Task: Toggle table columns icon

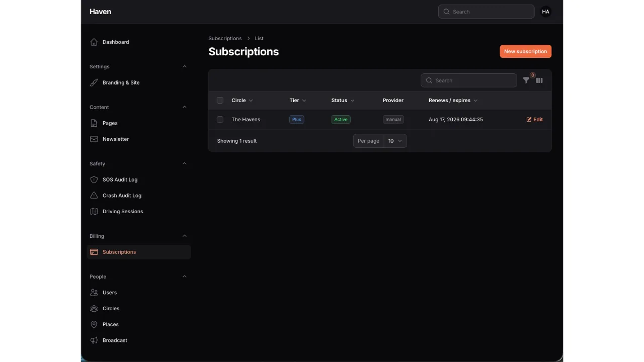Action: point(539,80)
